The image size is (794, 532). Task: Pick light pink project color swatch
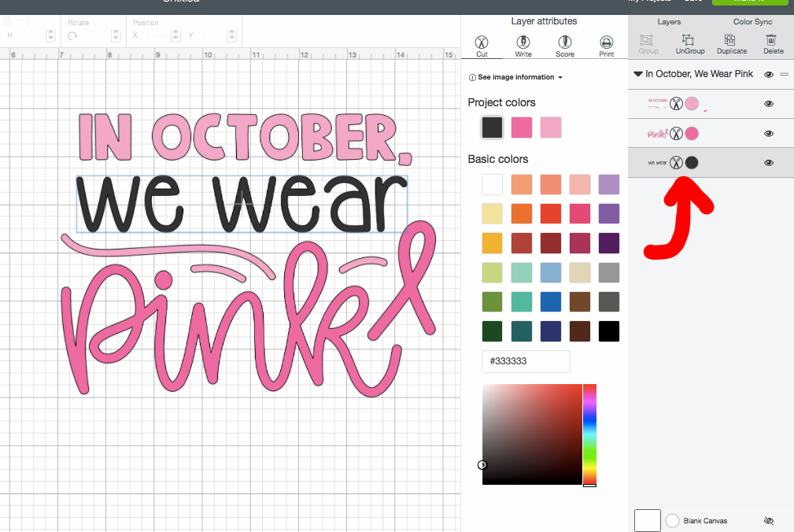tap(550, 127)
